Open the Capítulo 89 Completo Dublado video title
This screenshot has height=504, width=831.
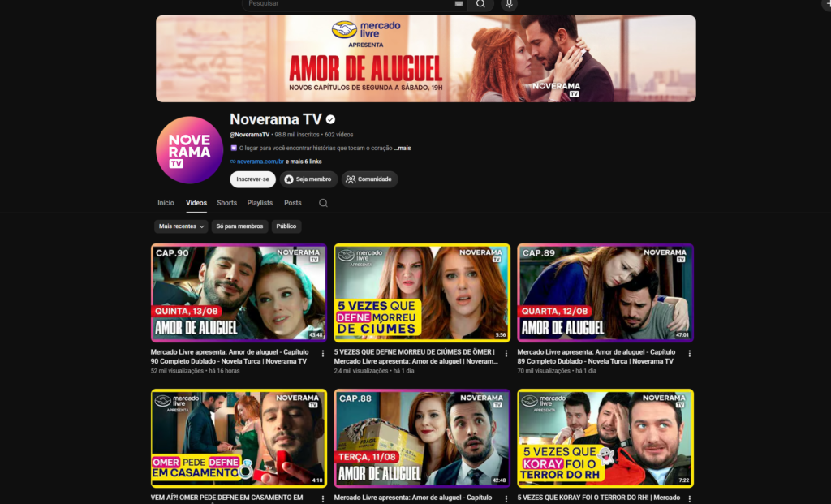click(x=596, y=356)
